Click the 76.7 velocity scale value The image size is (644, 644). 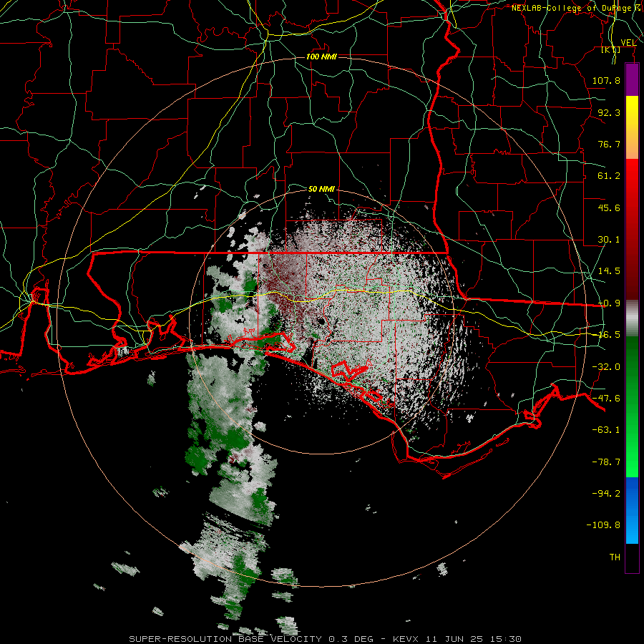click(609, 144)
